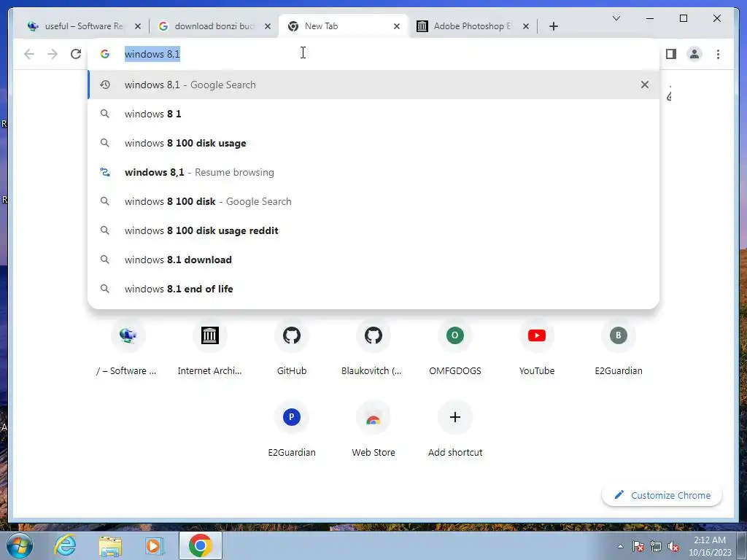The height and width of the screenshot is (560, 747).
Task: Click the muted volume tray icon
Action: point(673,546)
